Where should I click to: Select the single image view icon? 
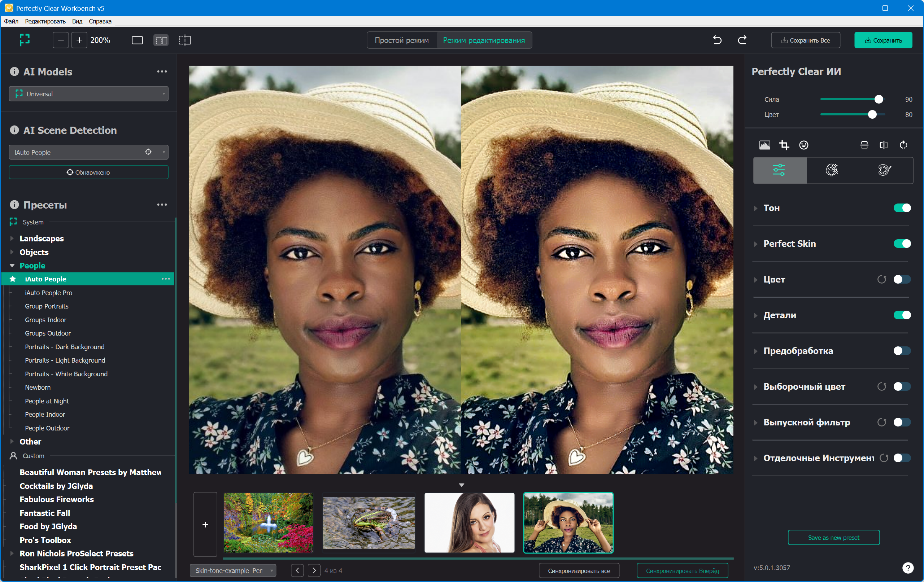(137, 40)
